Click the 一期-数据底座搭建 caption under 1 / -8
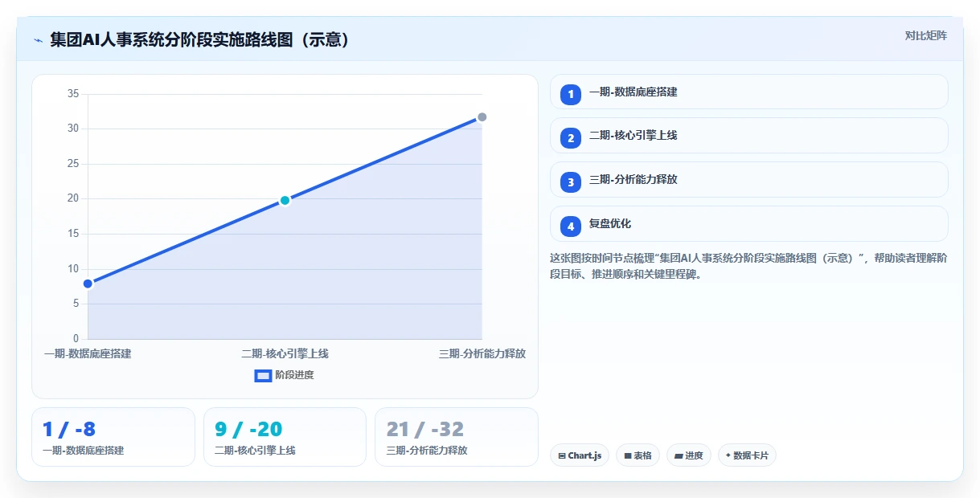This screenshot has height=498, width=980. tap(83, 451)
